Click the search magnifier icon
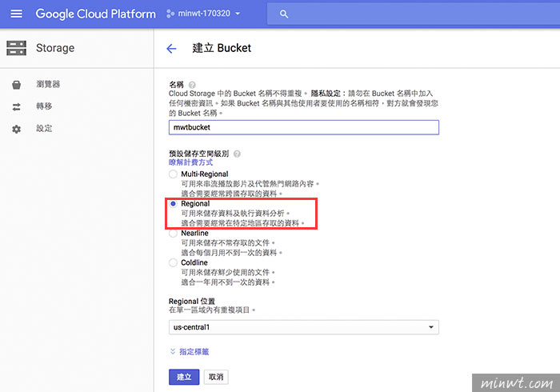Image resolution: width=560 pixels, height=392 pixels. pos(284,14)
